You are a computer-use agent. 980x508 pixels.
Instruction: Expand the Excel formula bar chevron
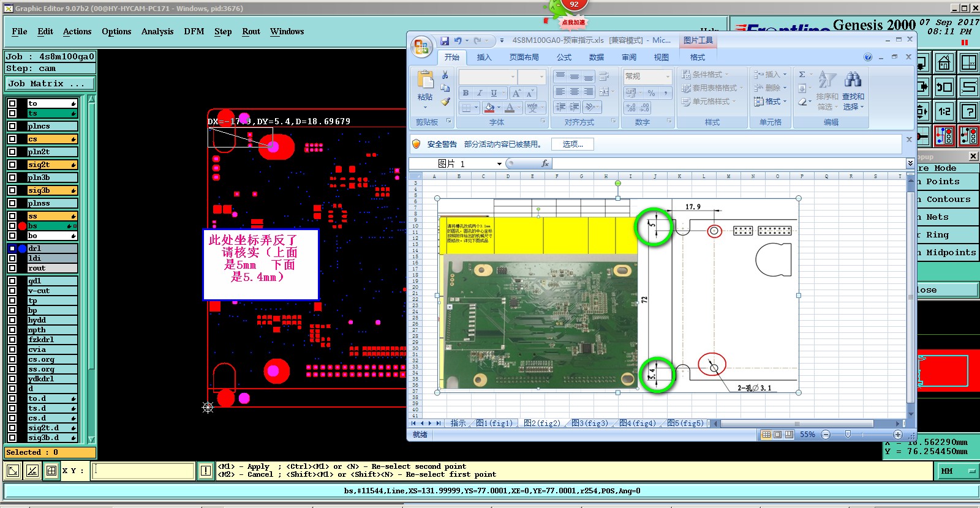coord(910,163)
